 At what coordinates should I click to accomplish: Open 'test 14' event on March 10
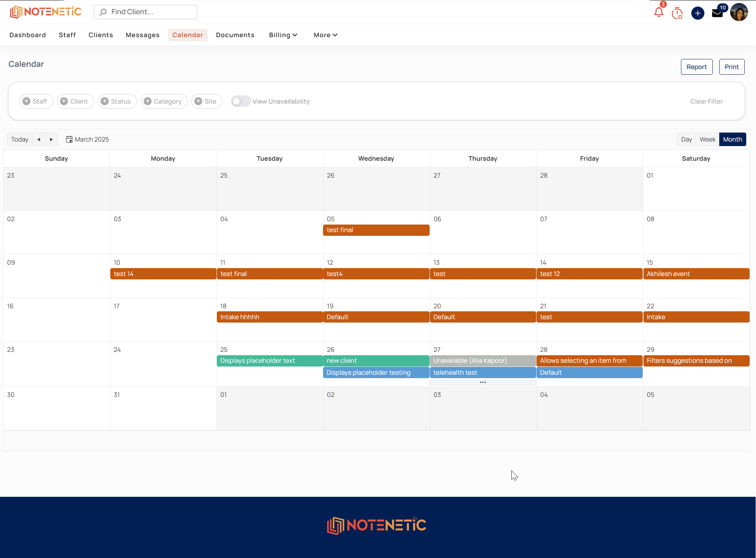click(x=163, y=274)
